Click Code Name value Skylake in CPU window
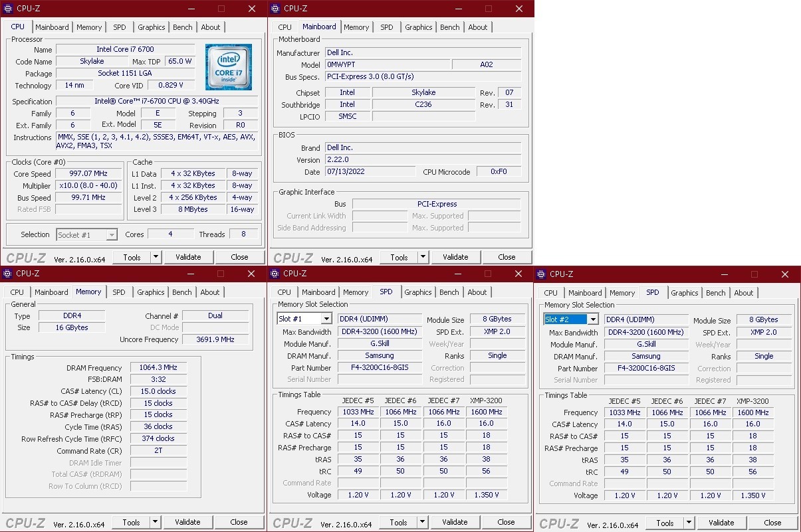 point(92,61)
